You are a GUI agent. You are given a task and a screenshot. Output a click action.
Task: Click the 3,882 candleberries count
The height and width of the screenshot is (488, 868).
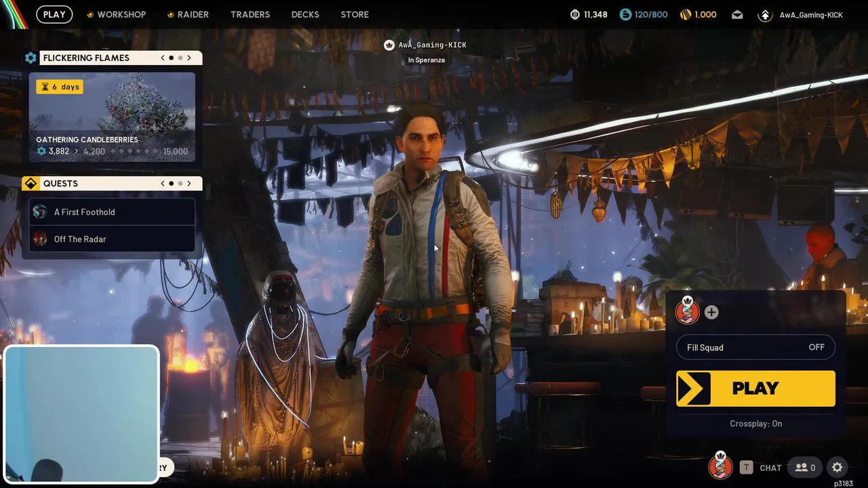click(x=58, y=152)
